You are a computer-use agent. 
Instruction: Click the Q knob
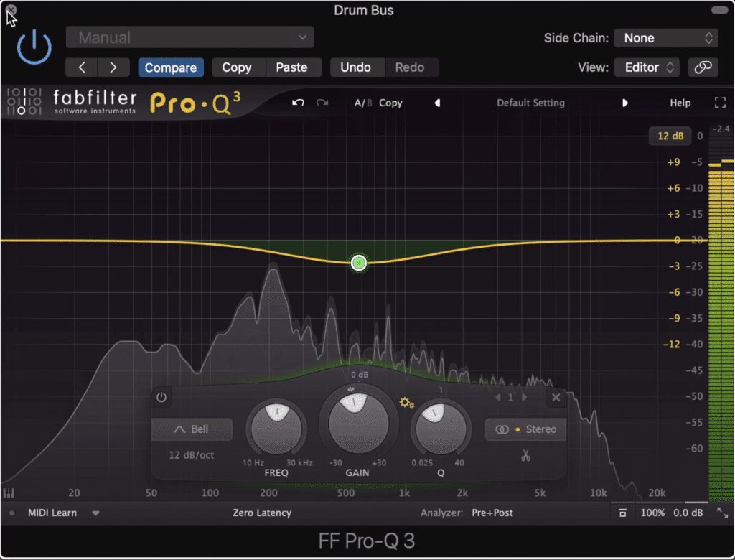pyautogui.click(x=441, y=428)
